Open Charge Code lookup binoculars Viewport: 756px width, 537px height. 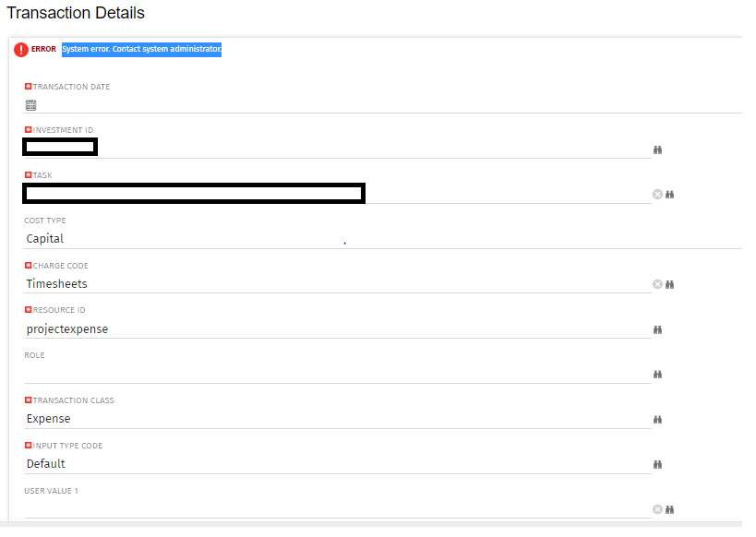pyautogui.click(x=670, y=284)
